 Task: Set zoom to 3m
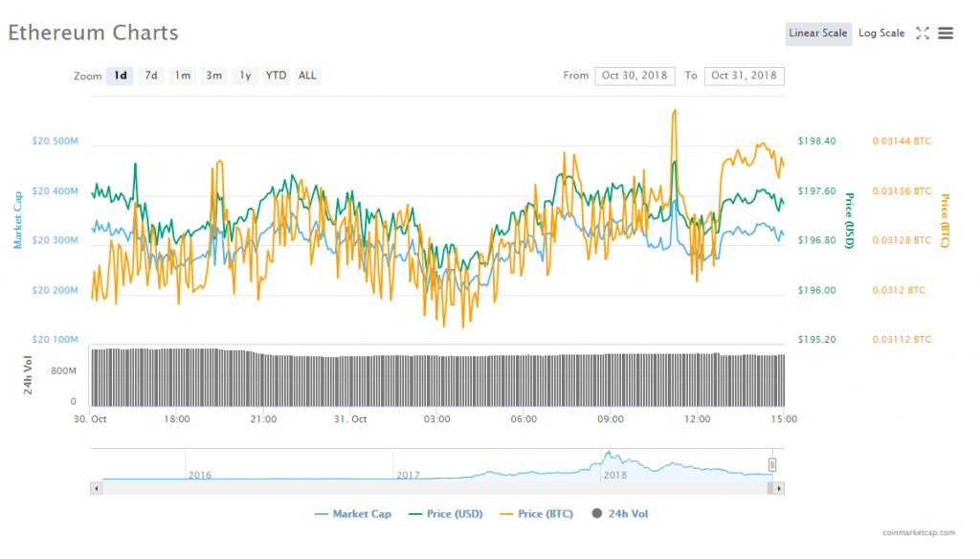coord(213,76)
